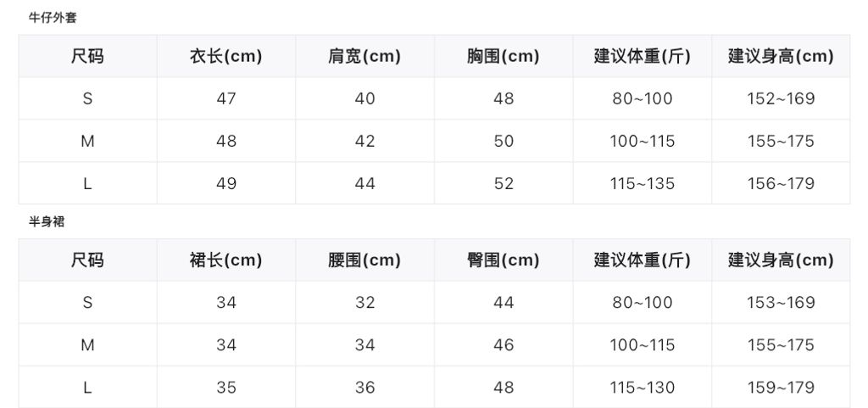Click the 牛仔外套 table title
Viewport: 868px width, 408px height.
53,18
